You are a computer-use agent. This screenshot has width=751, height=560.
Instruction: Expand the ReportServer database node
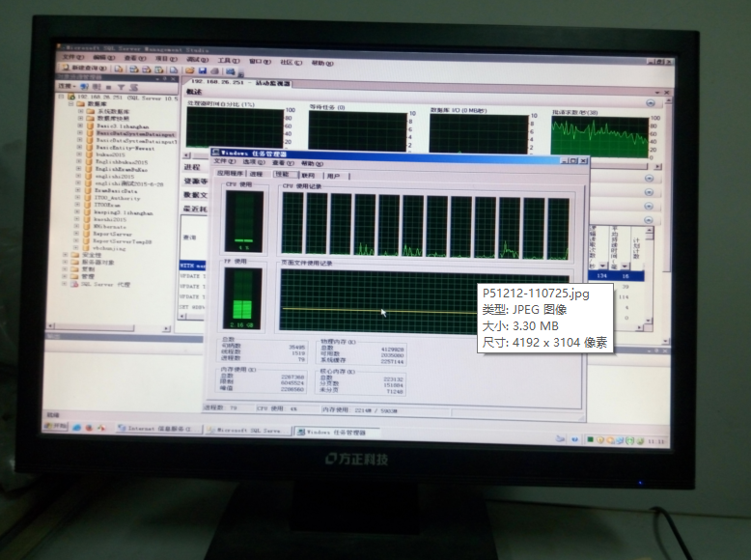click(x=76, y=234)
